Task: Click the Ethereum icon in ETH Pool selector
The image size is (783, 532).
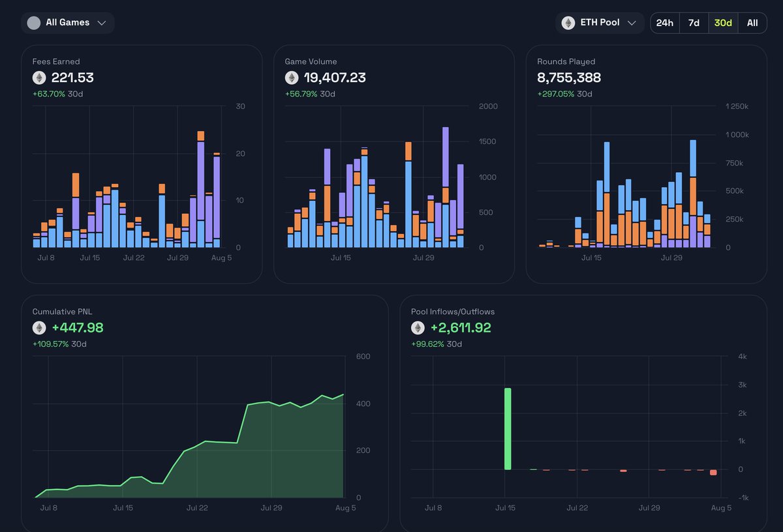Action: pos(568,23)
